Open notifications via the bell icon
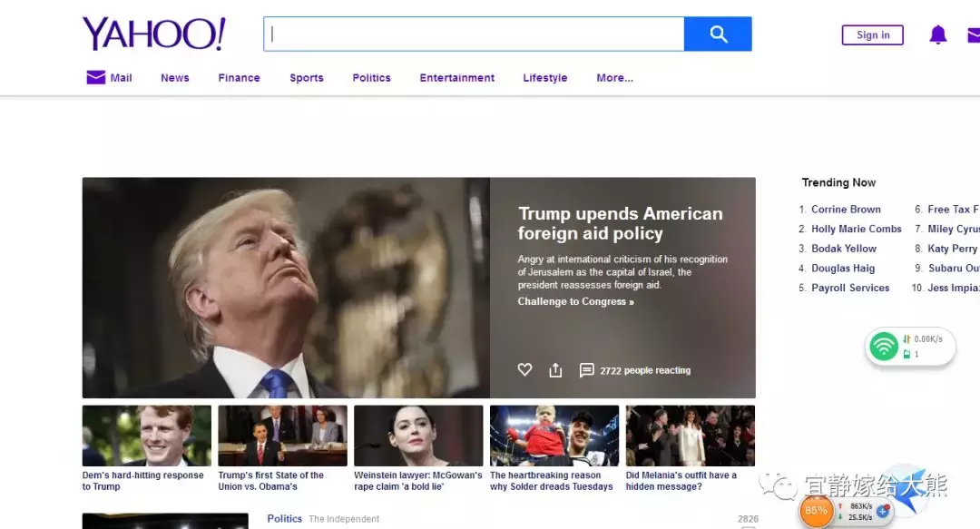 (937, 34)
